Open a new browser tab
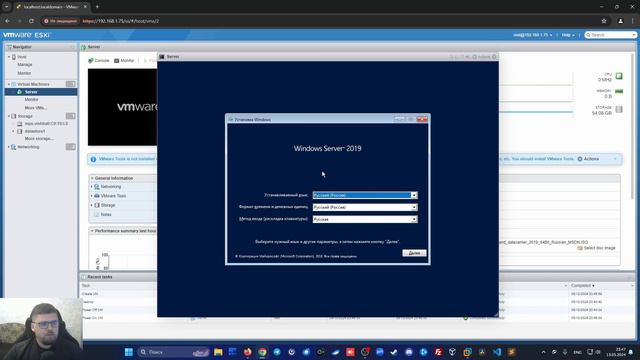Viewport: 640px width, 360px height. click(97, 7)
